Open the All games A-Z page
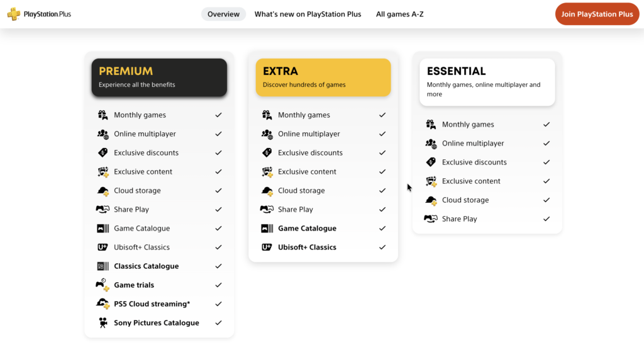 click(399, 13)
